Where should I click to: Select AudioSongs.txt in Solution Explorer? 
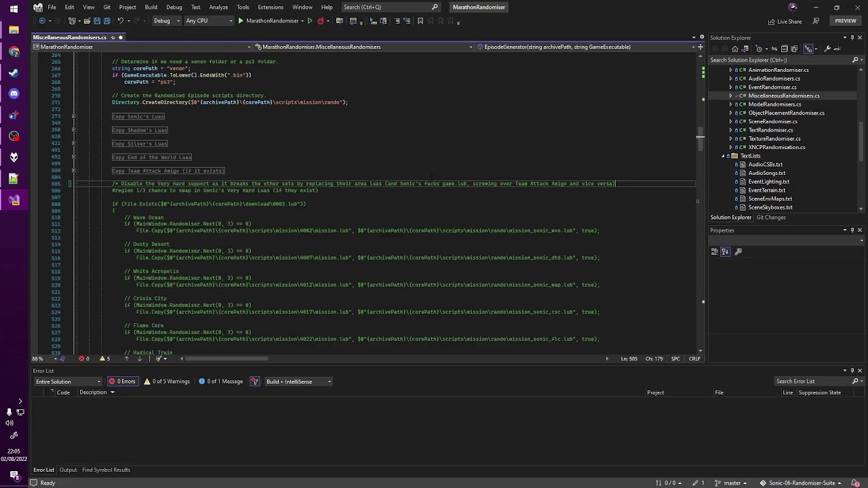pos(766,173)
